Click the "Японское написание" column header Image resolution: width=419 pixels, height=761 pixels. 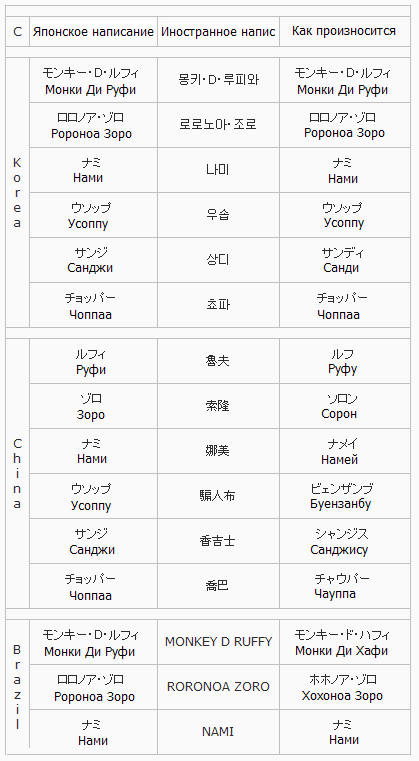pos(93,32)
